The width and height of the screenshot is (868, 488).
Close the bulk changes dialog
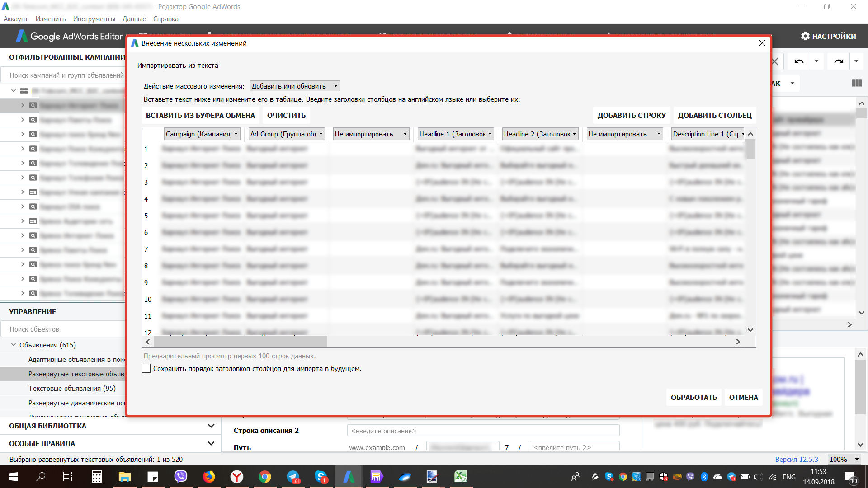762,43
